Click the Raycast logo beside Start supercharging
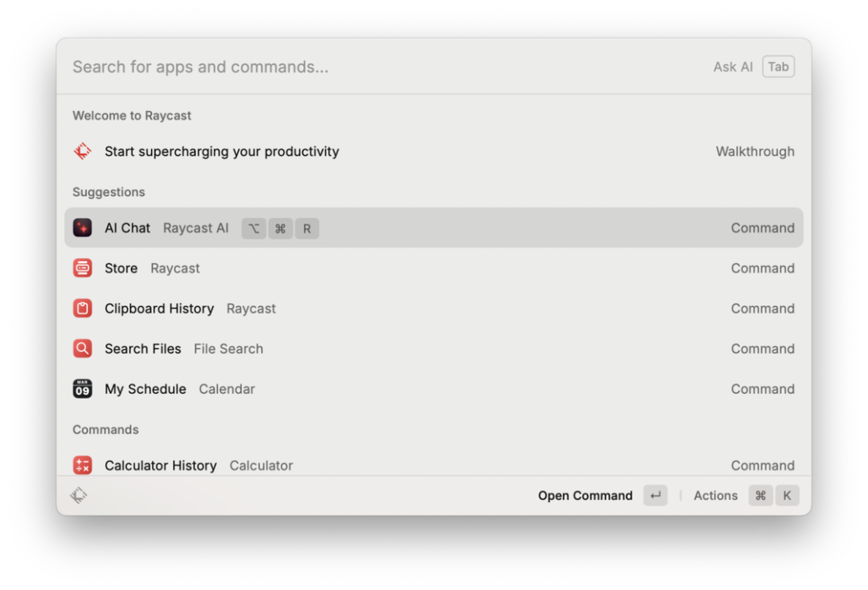Screen dimensions: 868x590 pyautogui.click(x=83, y=151)
